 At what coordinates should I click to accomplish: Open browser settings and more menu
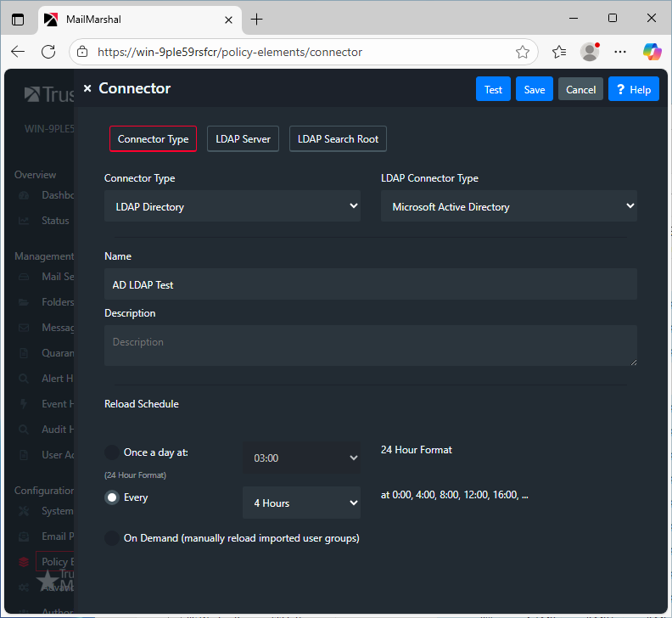click(x=621, y=52)
